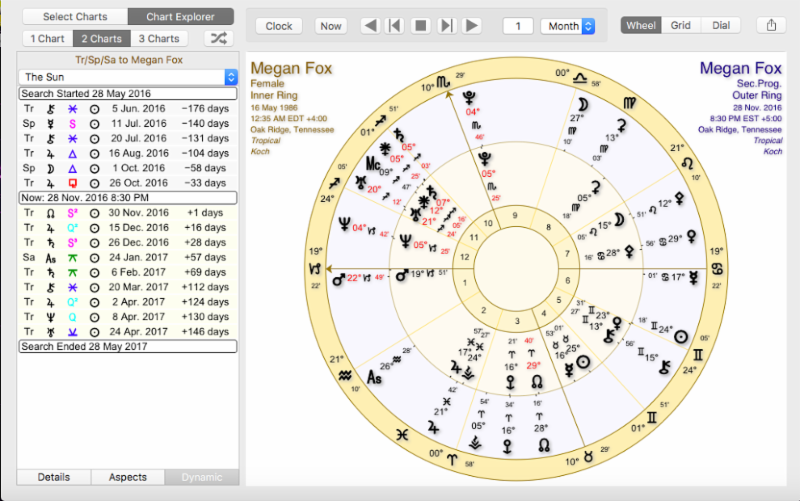800x501 pixels.
Task: Open the Details tab
Action: click(54, 477)
